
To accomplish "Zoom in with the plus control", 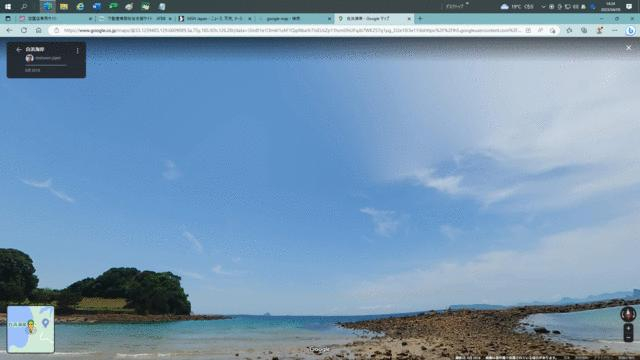I will (x=628, y=328).
